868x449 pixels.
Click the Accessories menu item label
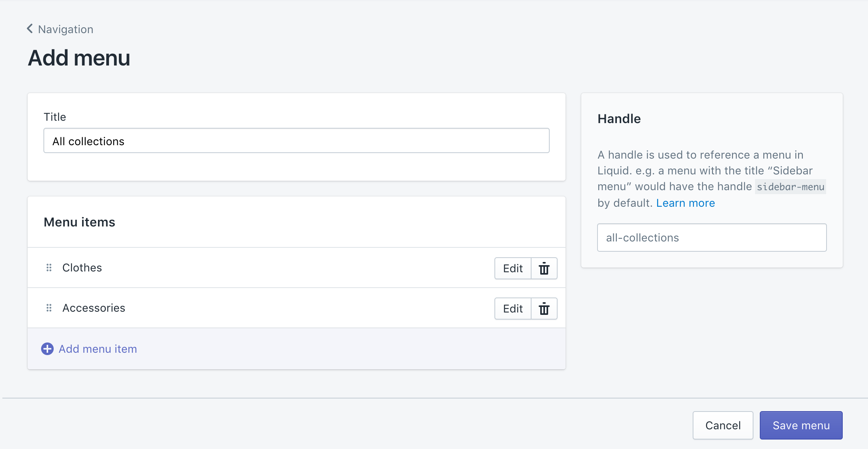pos(94,308)
